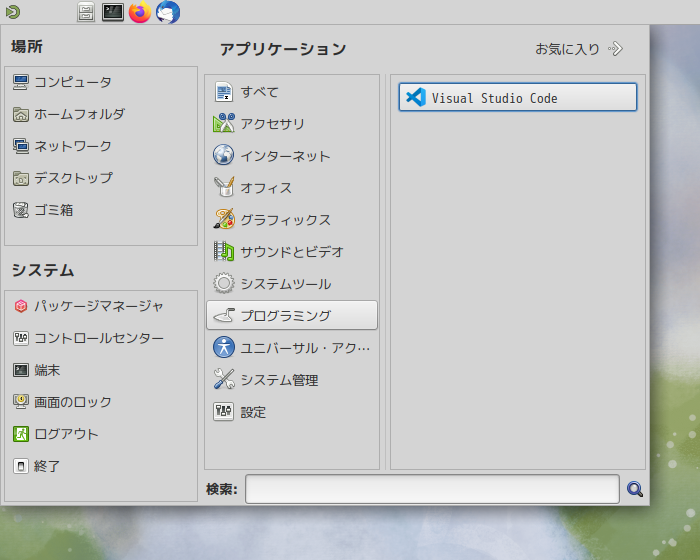Select the サウンドとビデオ category

[292, 252]
